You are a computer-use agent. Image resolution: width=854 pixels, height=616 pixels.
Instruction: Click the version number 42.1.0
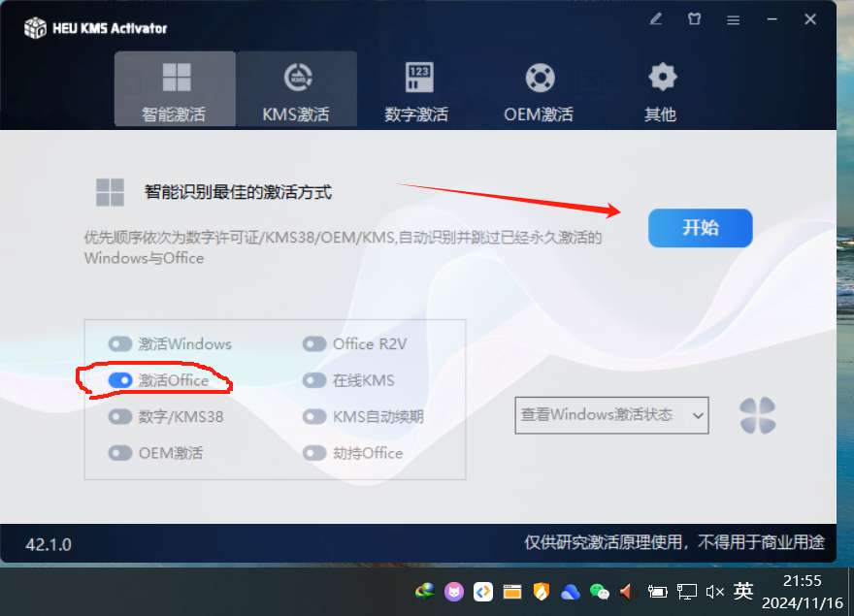point(49,544)
